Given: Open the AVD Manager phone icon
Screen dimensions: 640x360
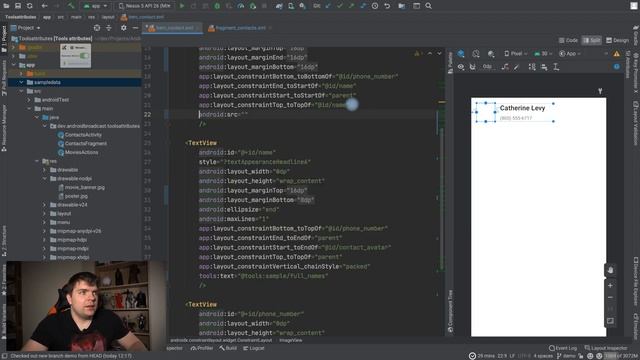Looking at the screenshot, I should [291, 6].
